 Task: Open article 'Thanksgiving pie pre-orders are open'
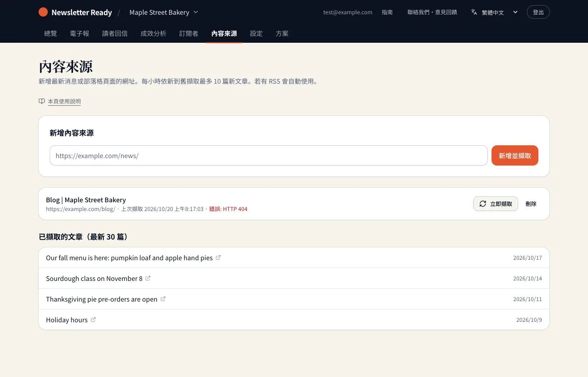(102, 299)
